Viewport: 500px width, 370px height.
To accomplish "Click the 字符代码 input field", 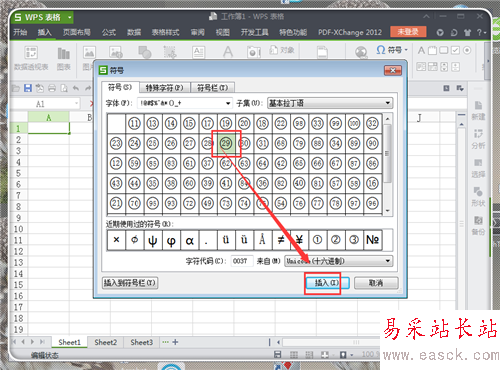I will pos(242,261).
